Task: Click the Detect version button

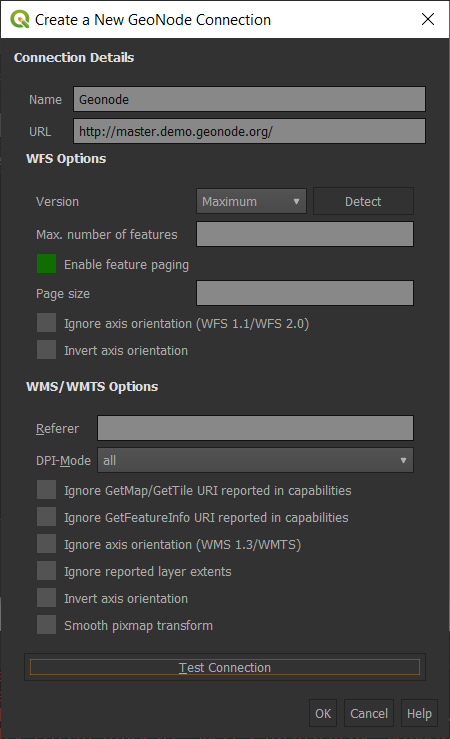Action: (x=363, y=201)
